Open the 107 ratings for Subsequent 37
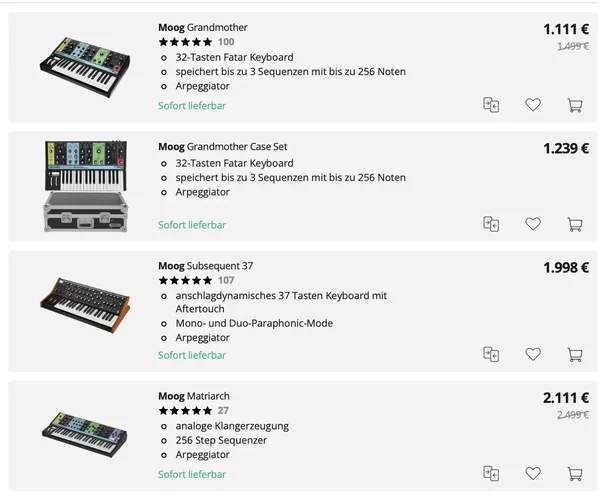Image resolution: width=606 pixels, height=500 pixels. point(226,281)
